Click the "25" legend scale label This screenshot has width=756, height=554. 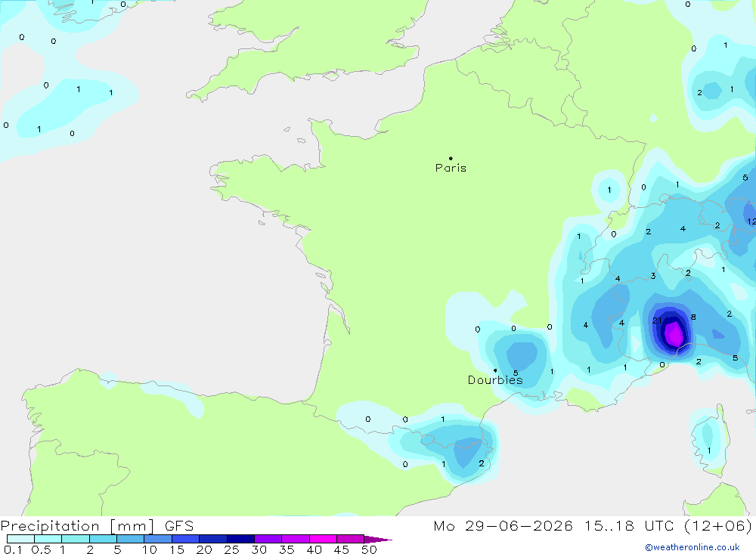tap(232, 549)
